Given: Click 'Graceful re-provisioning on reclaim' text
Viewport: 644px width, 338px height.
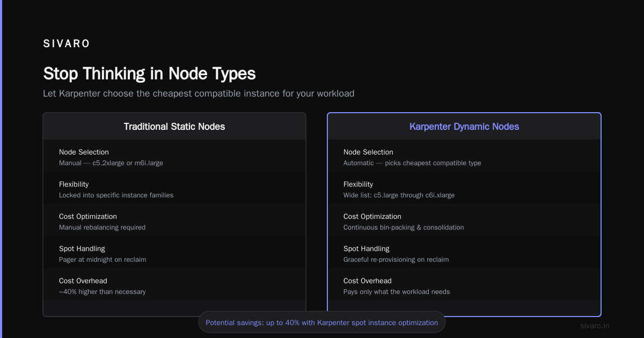Looking at the screenshot, I should point(396,260).
